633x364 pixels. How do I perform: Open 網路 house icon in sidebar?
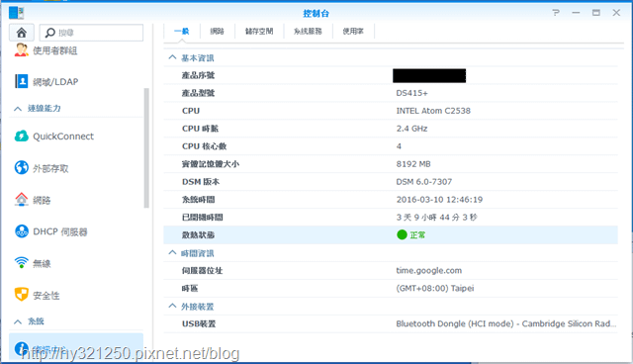pyautogui.click(x=22, y=200)
